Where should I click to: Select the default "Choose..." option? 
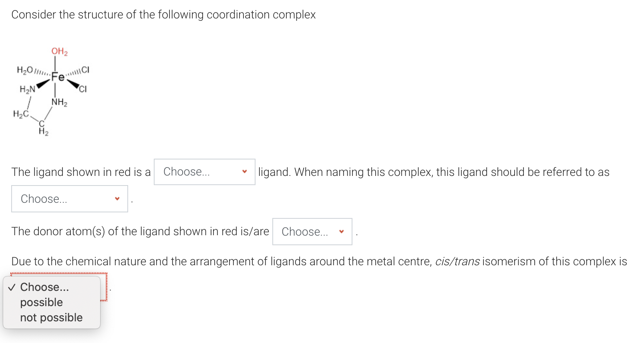click(x=44, y=287)
